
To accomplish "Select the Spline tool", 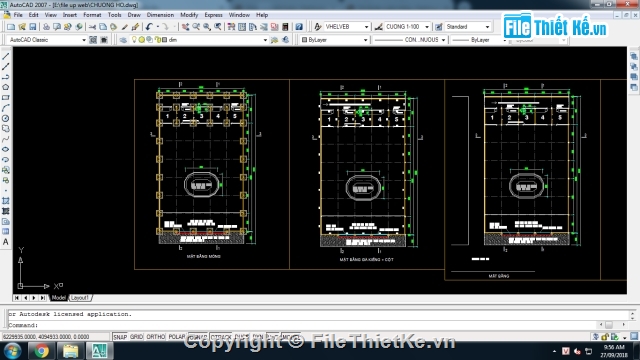I will [x=6, y=139].
